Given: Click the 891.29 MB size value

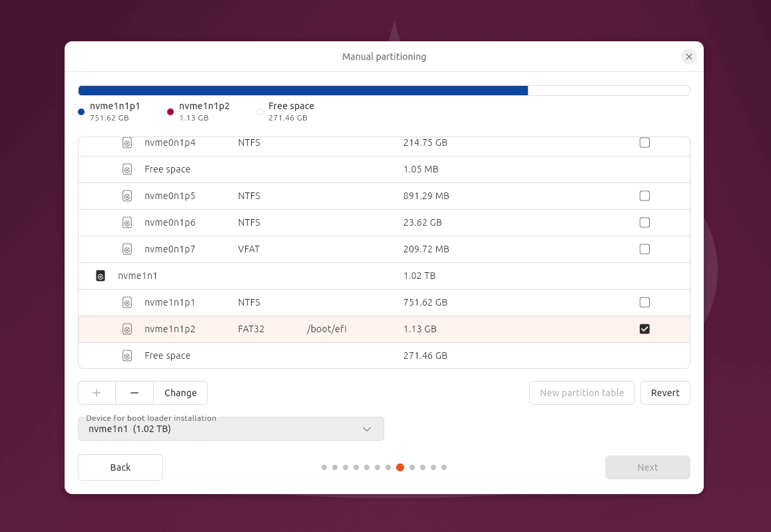Looking at the screenshot, I should tap(426, 196).
